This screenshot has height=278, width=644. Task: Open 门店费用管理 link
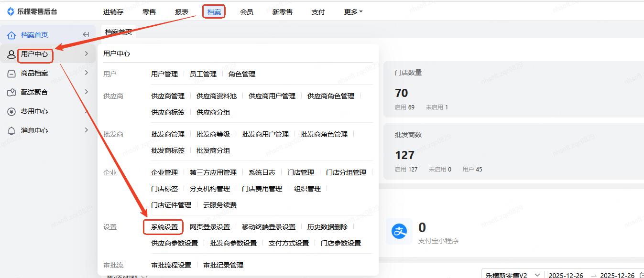pos(262,189)
